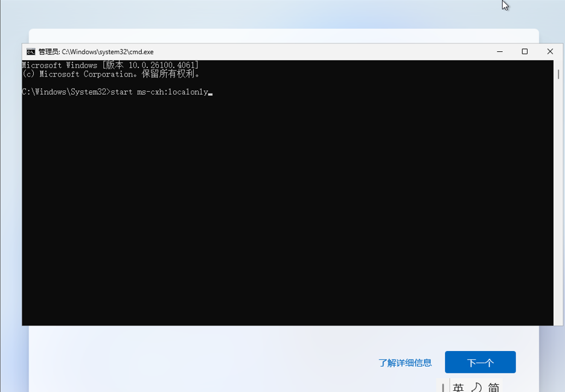Switch the IME 简 simplified character mode
This screenshot has height=392, width=565.
[494, 387]
